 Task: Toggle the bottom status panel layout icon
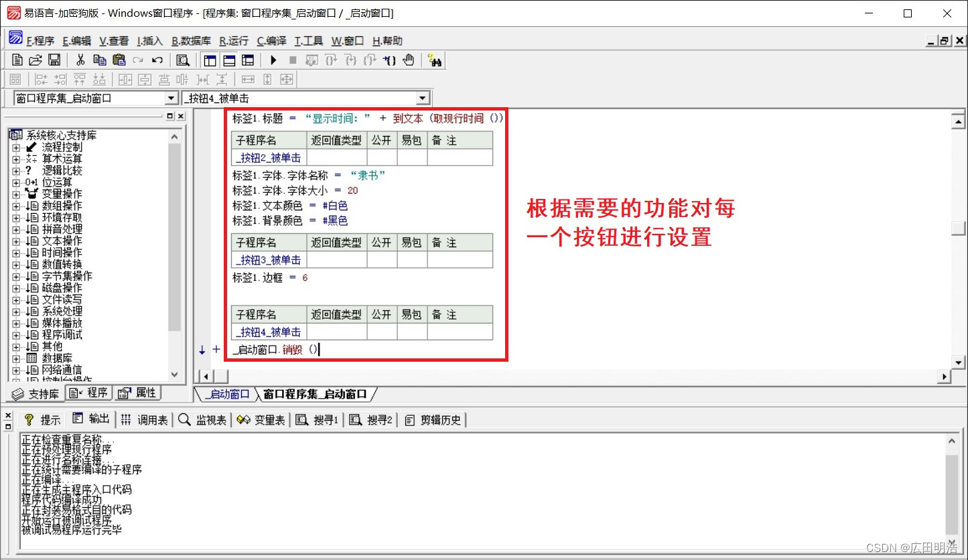(229, 60)
